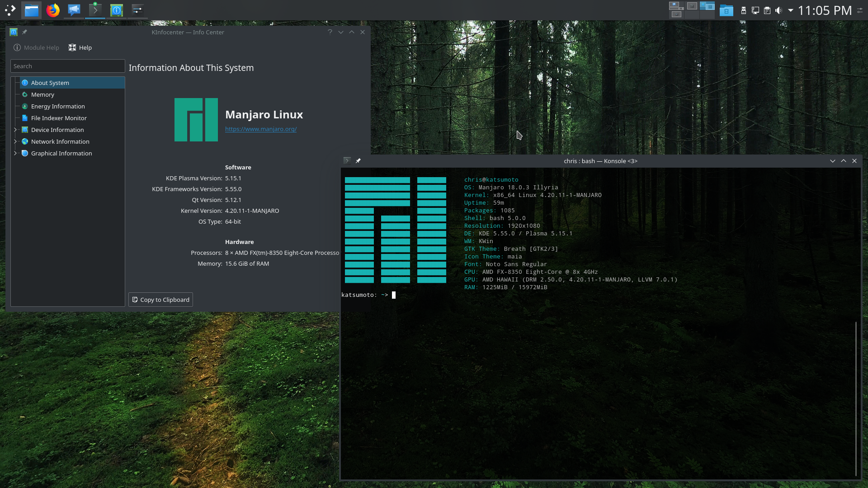Click the Energy Information module icon
This screenshot has height=488, width=868.
[25, 106]
